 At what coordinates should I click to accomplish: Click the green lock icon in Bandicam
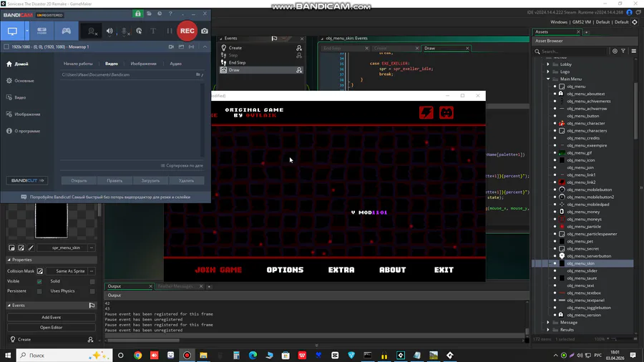coord(138,14)
